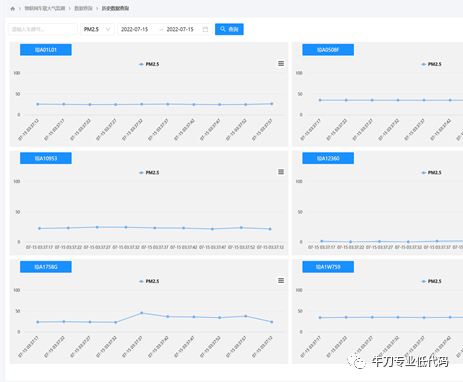Toggle the PM2.5 legend in A12360 chart
Screen dimensions: 463x382
pos(431,172)
